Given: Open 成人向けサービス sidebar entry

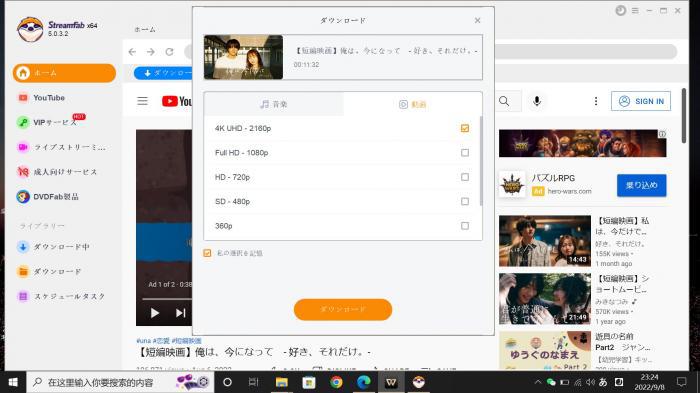Looking at the screenshot, I should pos(57,171).
